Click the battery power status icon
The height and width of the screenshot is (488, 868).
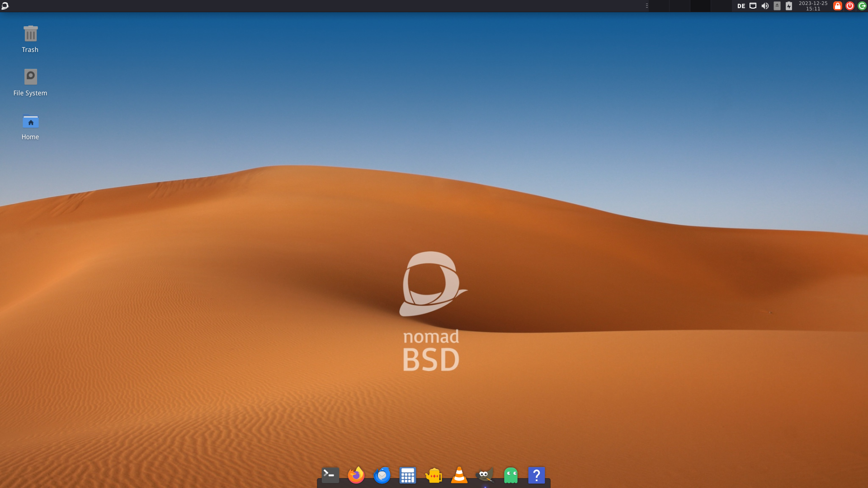point(789,6)
